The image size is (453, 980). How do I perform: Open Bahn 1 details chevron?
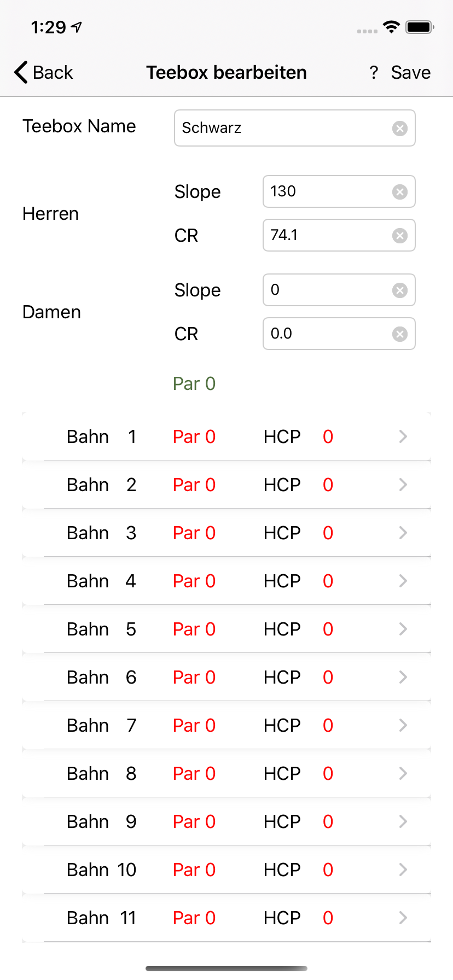(403, 436)
